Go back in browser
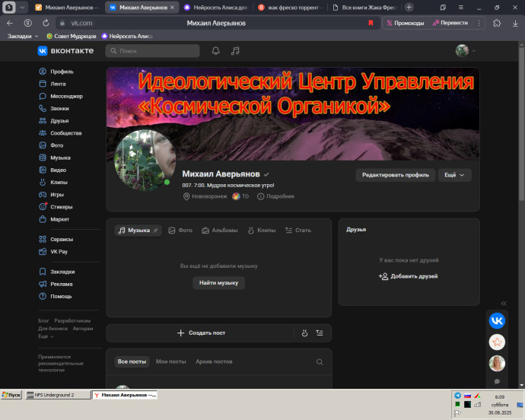Screen dimensions: 525x420 point(10,23)
